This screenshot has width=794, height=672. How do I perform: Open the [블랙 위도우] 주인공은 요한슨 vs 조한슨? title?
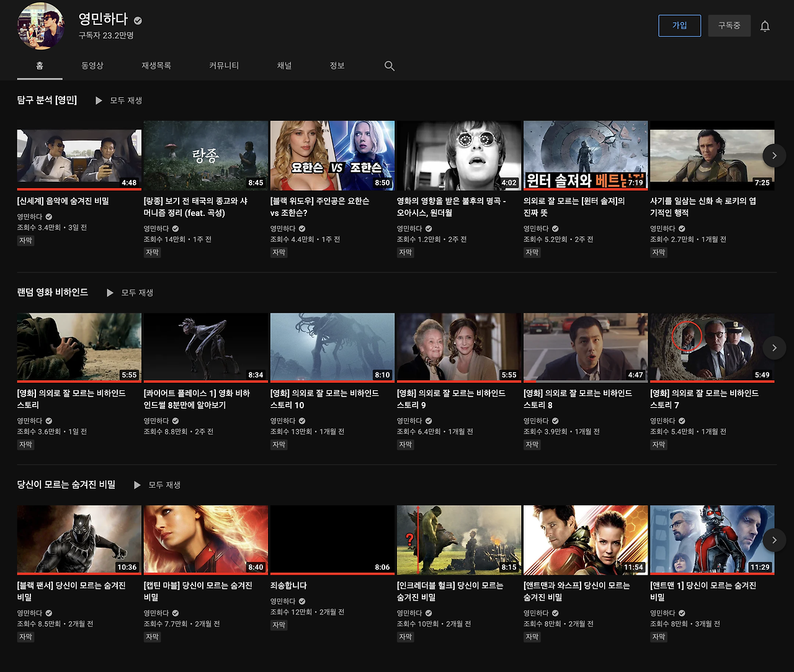320,207
